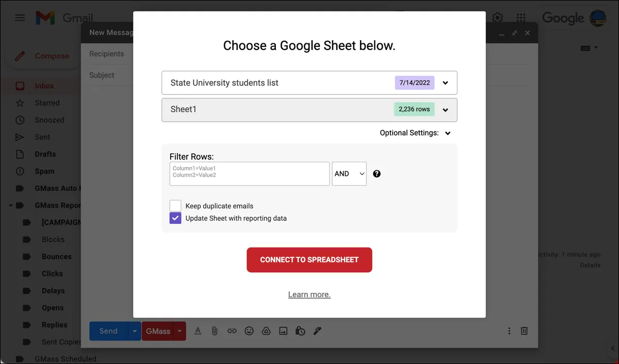
Task: Click Connect to Spreadsheet button
Action: pos(309,260)
